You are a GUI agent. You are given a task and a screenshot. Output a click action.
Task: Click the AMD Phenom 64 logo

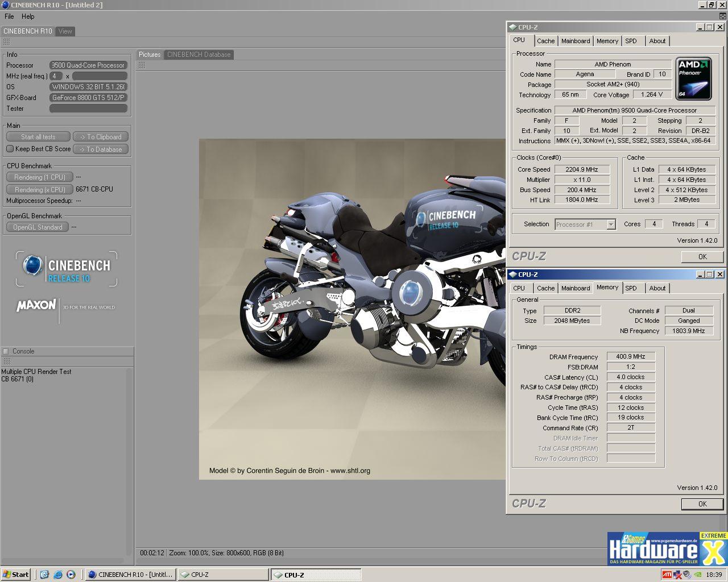pyautogui.click(x=694, y=78)
